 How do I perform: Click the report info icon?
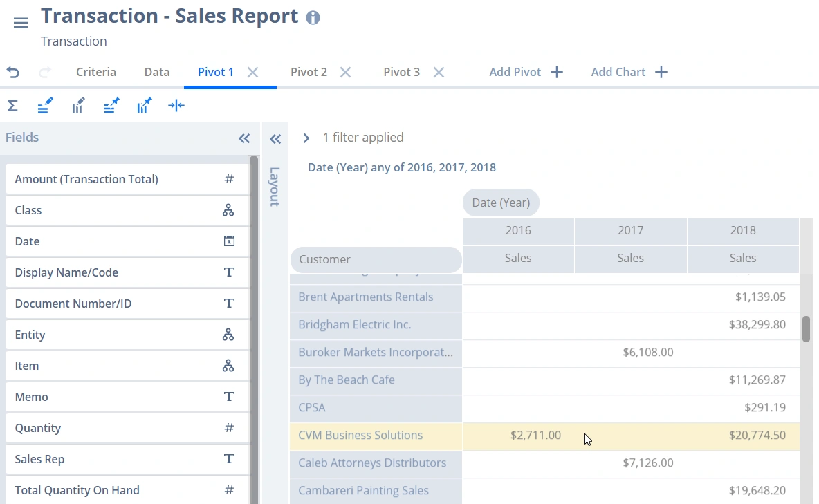pos(313,18)
